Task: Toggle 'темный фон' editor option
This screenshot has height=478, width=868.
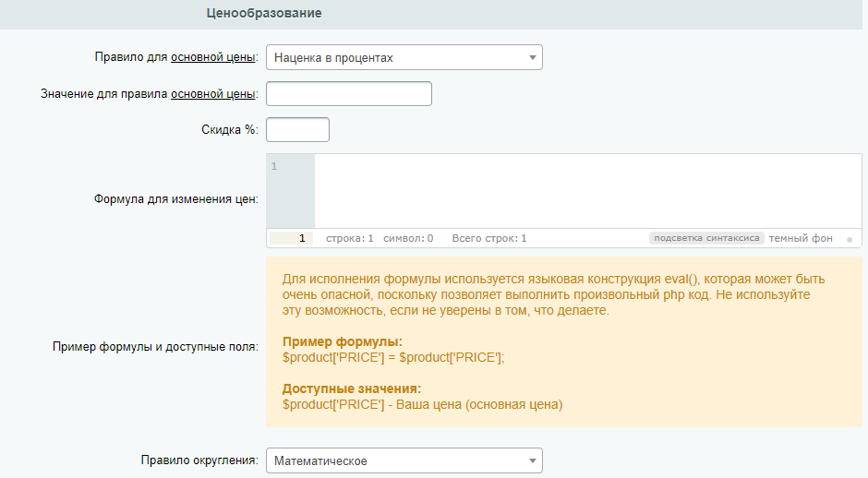Action: pyautogui.click(x=801, y=238)
